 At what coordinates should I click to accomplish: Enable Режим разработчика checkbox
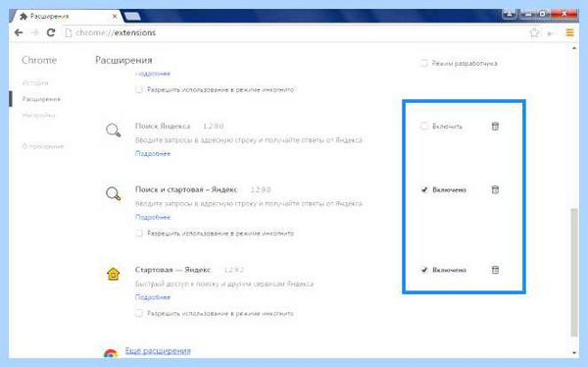coord(423,63)
